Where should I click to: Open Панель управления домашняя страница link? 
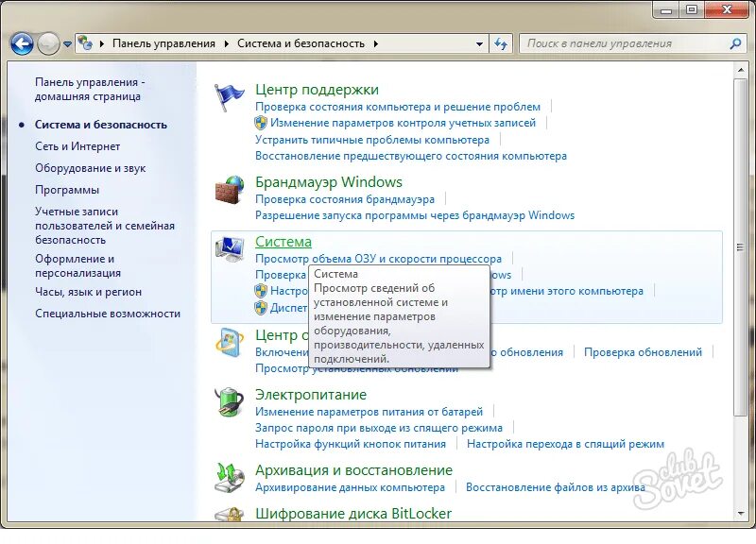(90, 89)
